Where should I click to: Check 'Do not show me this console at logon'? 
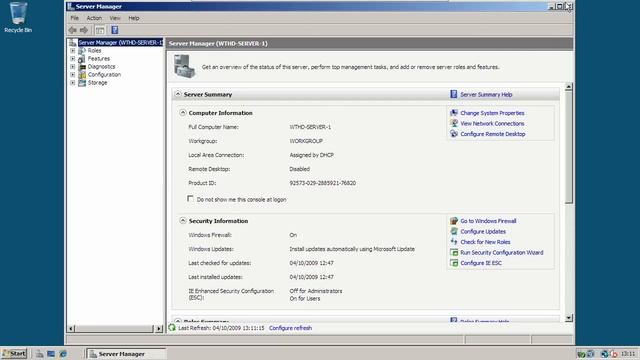coord(190,199)
